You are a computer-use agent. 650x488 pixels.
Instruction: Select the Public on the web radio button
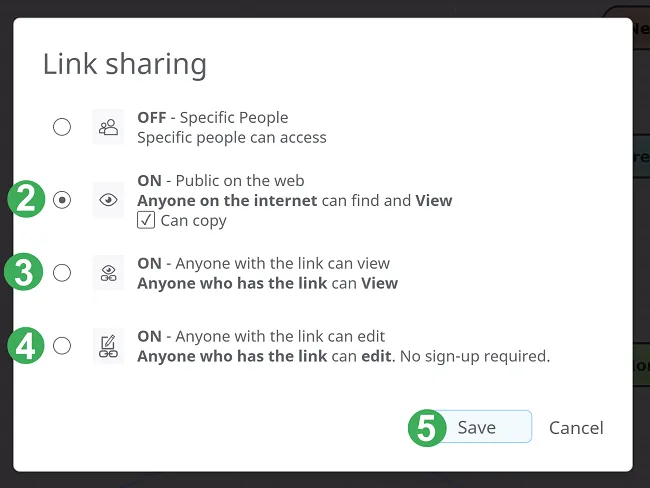click(62, 200)
